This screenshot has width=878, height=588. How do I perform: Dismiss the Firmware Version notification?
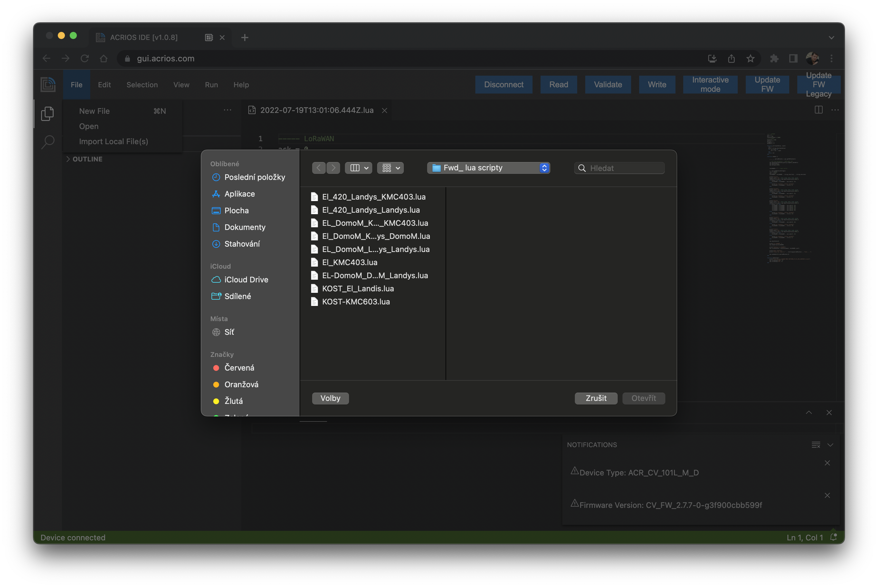pos(827,495)
